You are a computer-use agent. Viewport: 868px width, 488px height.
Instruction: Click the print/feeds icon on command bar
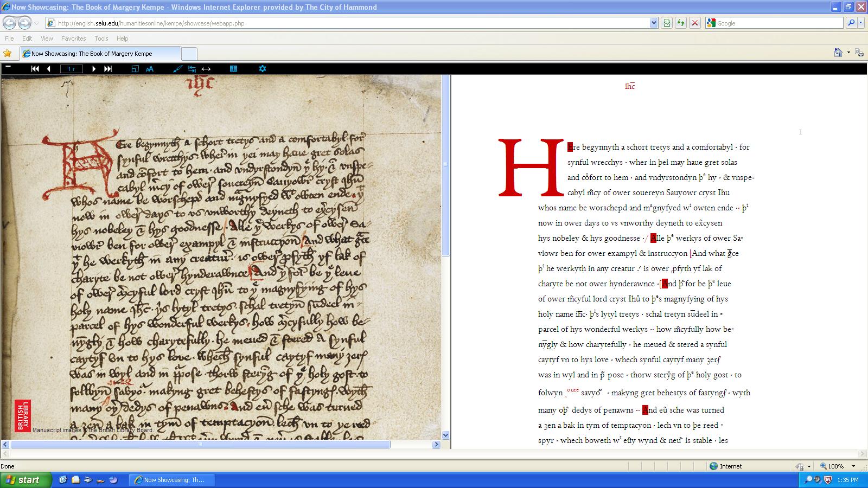pos(859,53)
